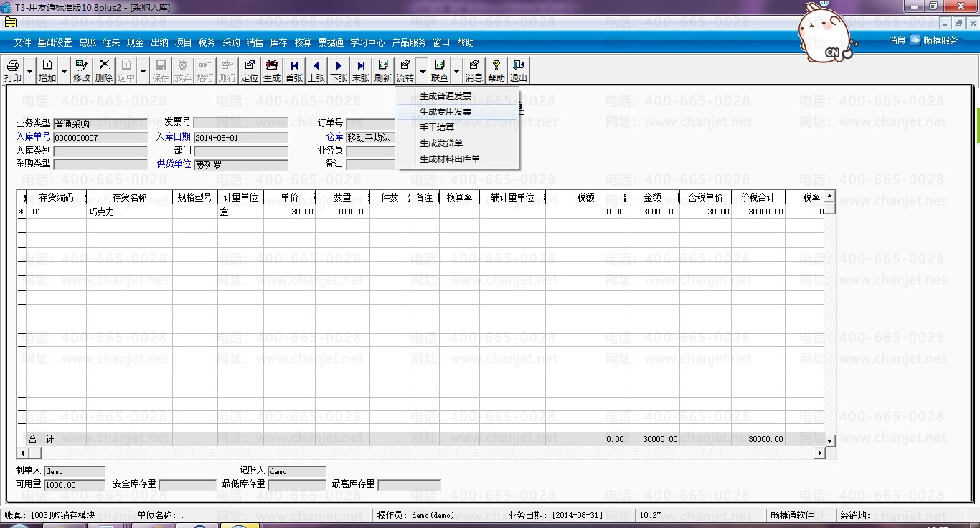Viewport: 980px width, 528px height.
Task: Click the 增行 (add row) toolbar icon
Action: [205, 70]
